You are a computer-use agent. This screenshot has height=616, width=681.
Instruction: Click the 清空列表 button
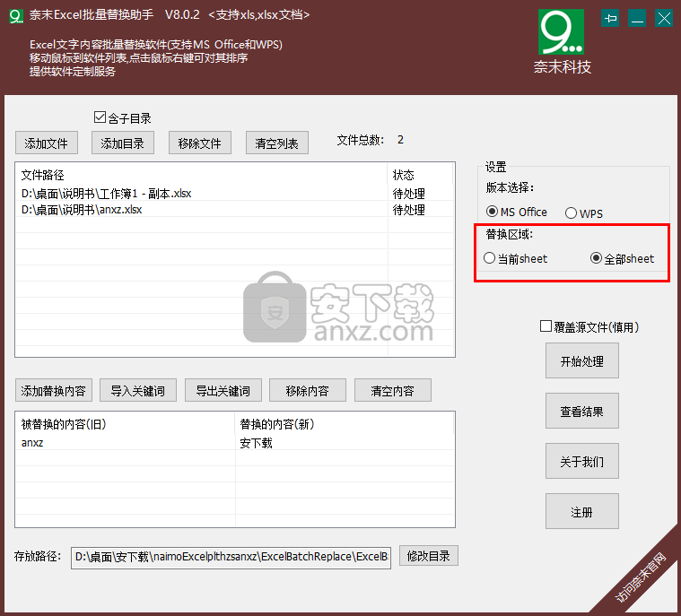[277, 143]
